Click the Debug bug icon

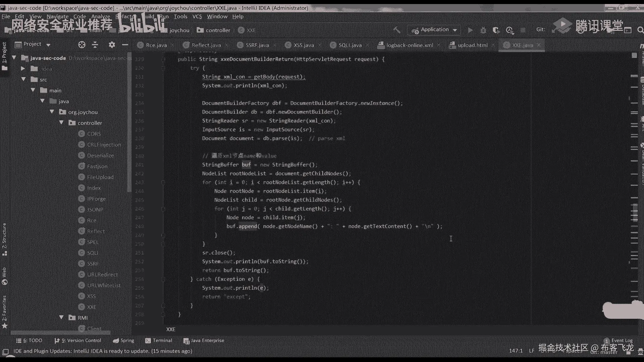483,30
